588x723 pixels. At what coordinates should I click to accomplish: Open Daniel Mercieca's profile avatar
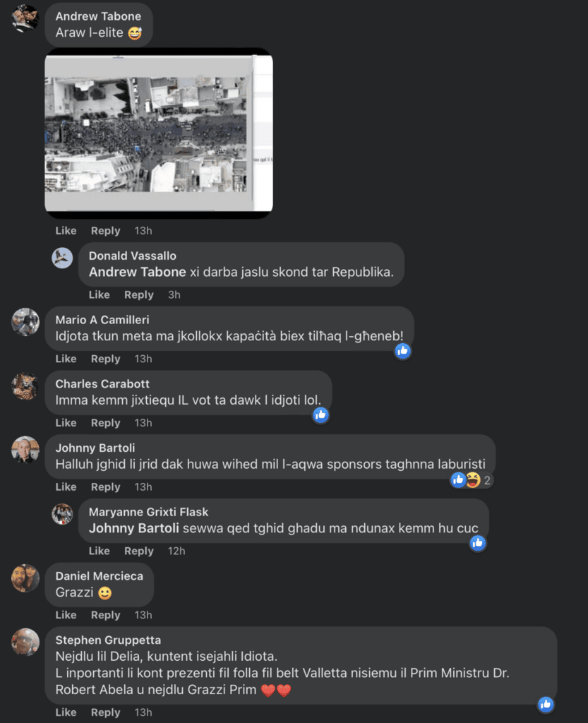[25, 578]
